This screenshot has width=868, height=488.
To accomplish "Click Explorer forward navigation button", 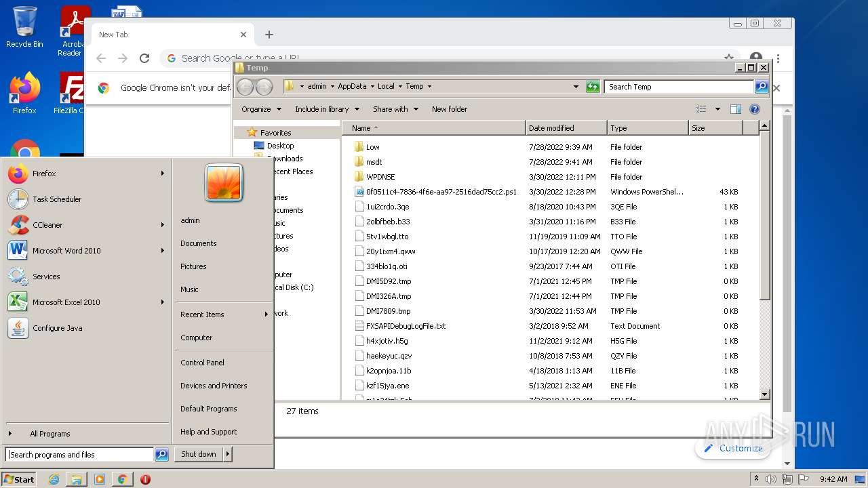I will tap(264, 87).
